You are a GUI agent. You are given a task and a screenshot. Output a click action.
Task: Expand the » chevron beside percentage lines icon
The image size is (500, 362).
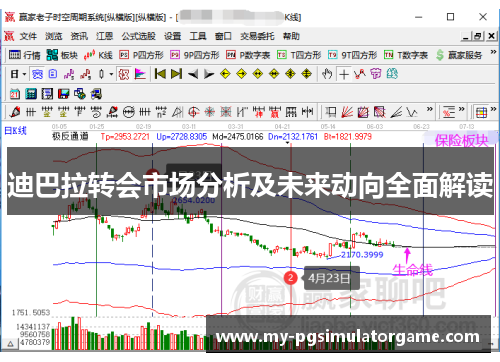(x=462, y=109)
